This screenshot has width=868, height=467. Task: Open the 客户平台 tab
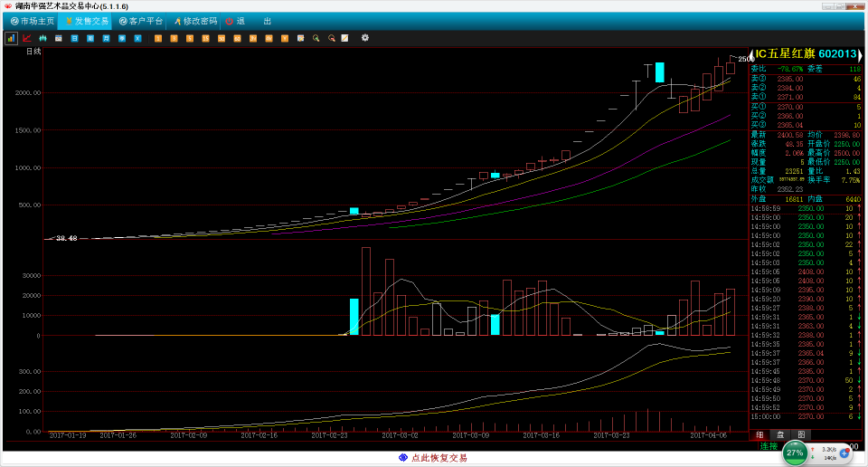click(x=141, y=21)
